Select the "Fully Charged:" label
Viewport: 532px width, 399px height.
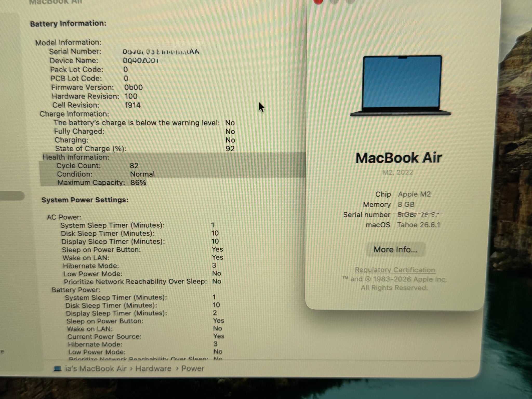79,131
